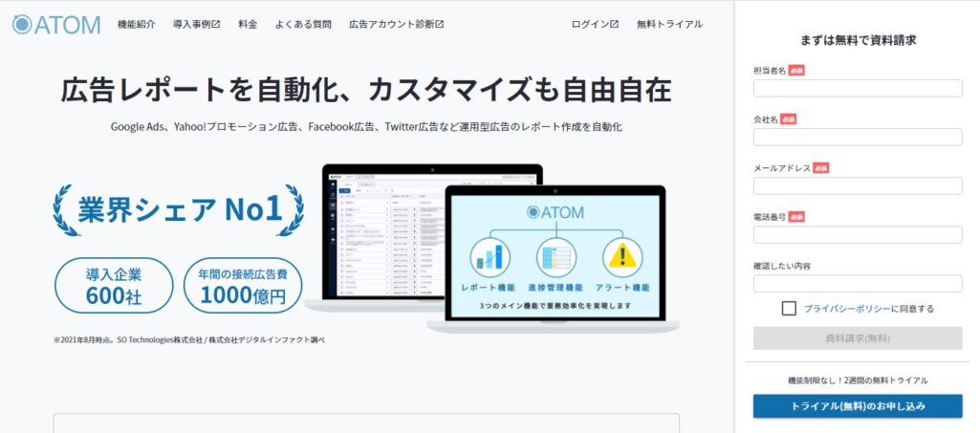Go to よくある質問 FAQ page
This screenshot has width=980, height=433.
click(303, 24)
